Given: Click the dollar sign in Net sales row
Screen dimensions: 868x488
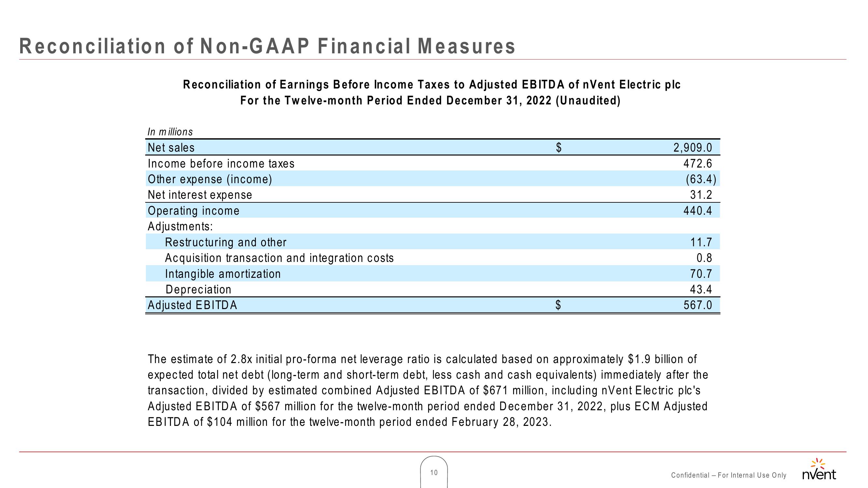Looking at the screenshot, I should coord(559,147).
